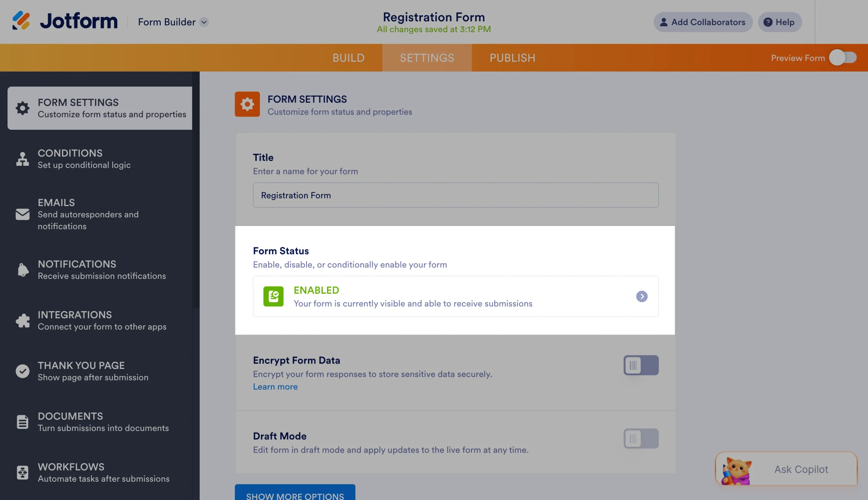
Task: Open the Form Builder dropdown arrow
Action: tap(204, 22)
